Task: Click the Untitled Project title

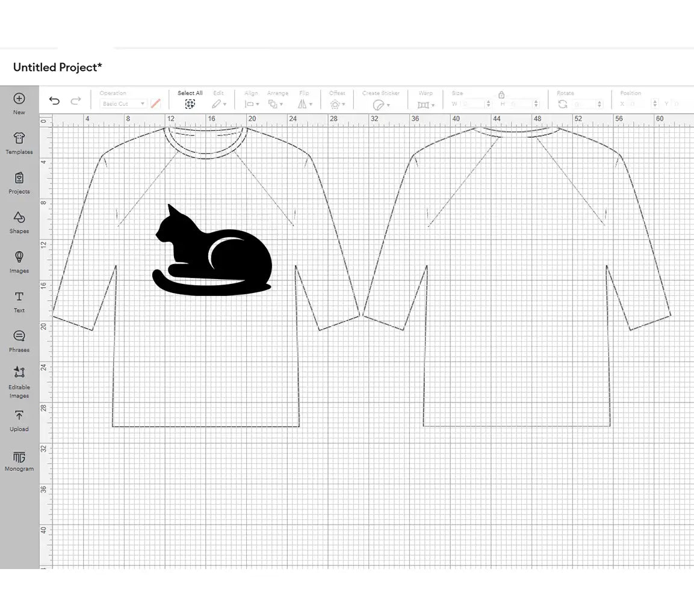Action: click(58, 67)
